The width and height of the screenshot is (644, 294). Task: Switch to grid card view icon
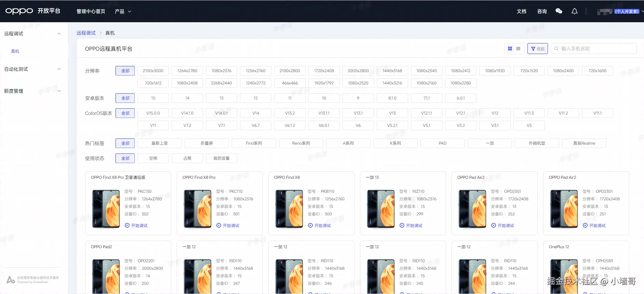(x=510, y=49)
